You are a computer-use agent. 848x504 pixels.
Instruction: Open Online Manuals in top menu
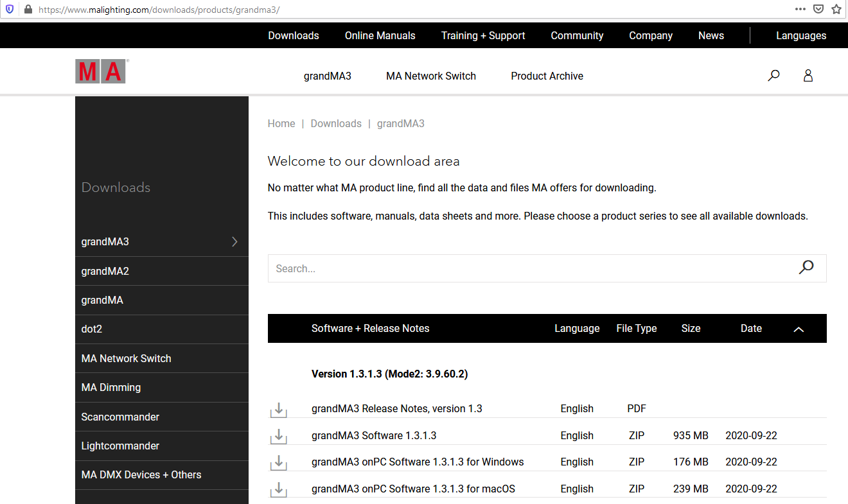pos(380,35)
